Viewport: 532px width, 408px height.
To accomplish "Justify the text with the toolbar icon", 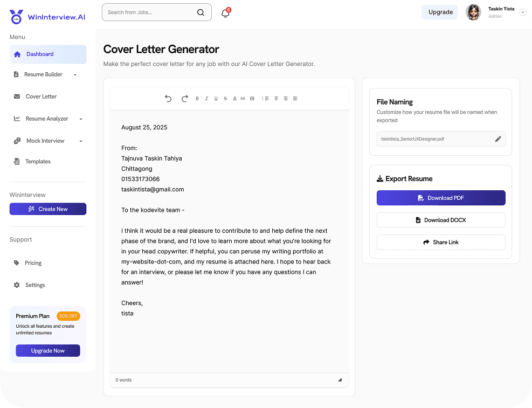I will tap(295, 99).
